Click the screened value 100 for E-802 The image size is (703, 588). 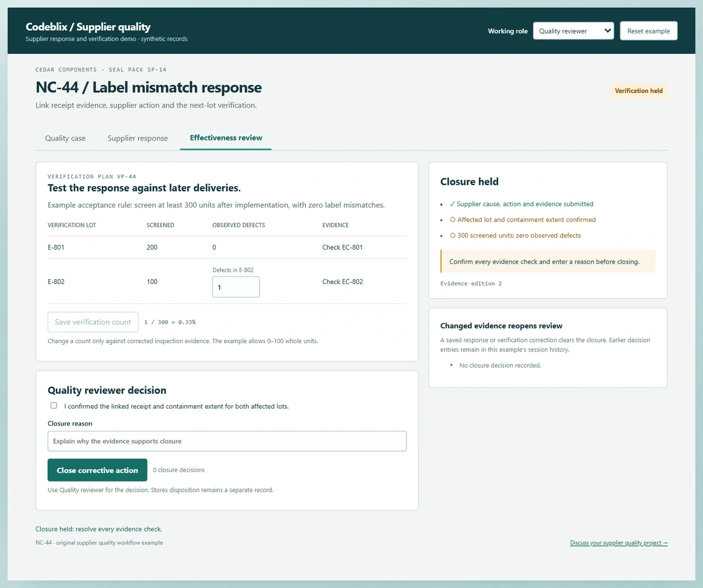click(152, 282)
